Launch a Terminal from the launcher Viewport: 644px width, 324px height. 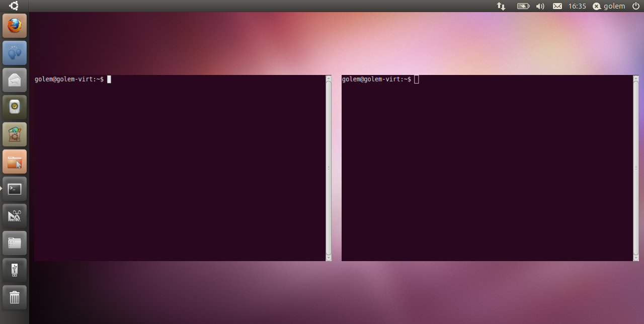(x=14, y=188)
